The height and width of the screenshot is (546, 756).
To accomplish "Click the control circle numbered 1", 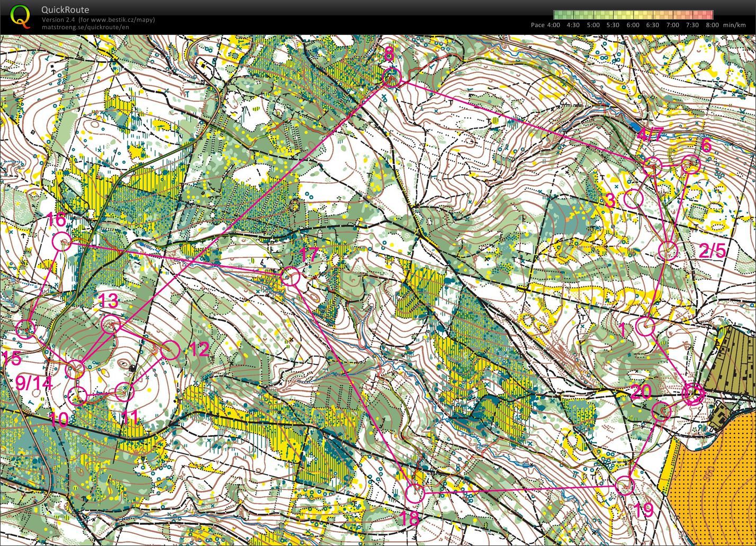I will click(645, 327).
